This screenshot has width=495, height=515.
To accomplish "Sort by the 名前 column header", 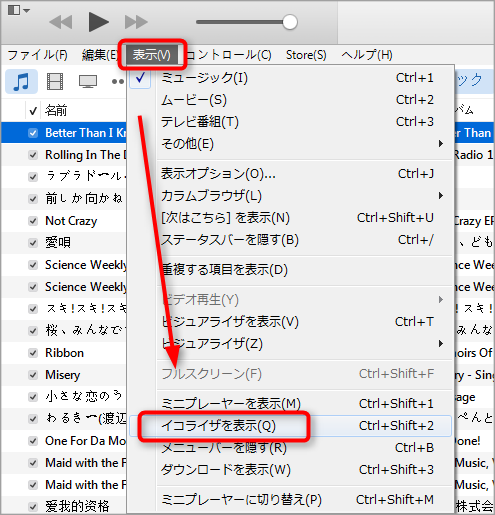I will coord(56,110).
